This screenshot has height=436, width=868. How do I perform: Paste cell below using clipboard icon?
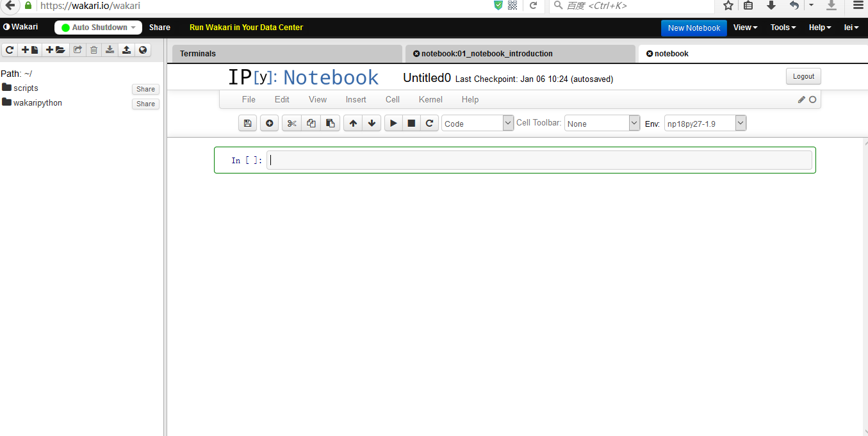pos(330,123)
